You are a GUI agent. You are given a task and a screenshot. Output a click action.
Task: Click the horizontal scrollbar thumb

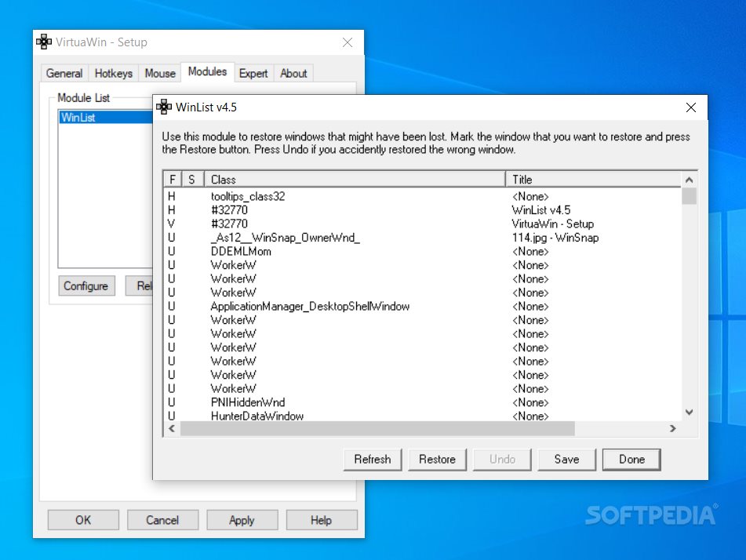[x=377, y=429]
